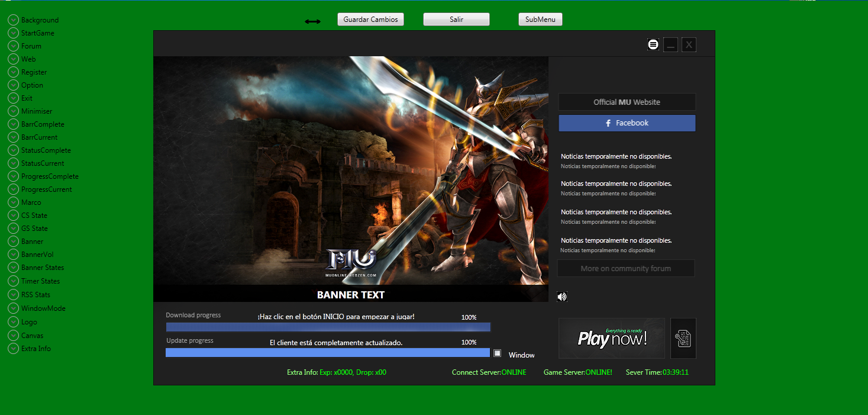Viewport: 868px width, 415px height.
Task: Click the Download progress bar
Action: click(328, 327)
